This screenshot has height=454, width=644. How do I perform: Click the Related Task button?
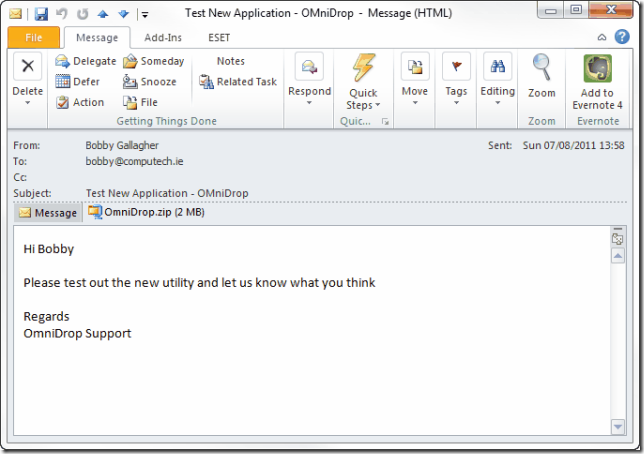point(238,81)
